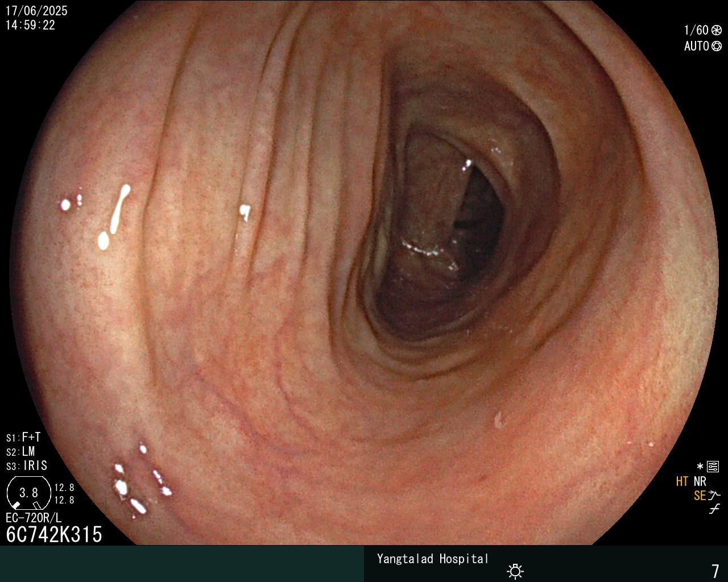The width and height of the screenshot is (728, 582).
Task: Click the AUTO iris mode text
Action: (x=697, y=46)
